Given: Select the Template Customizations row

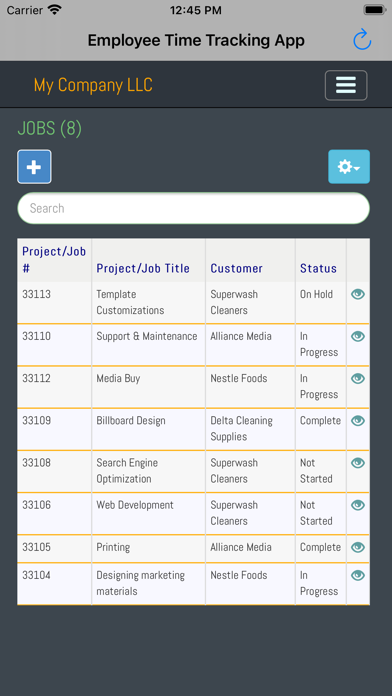Looking at the screenshot, I should click(x=194, y=302).
